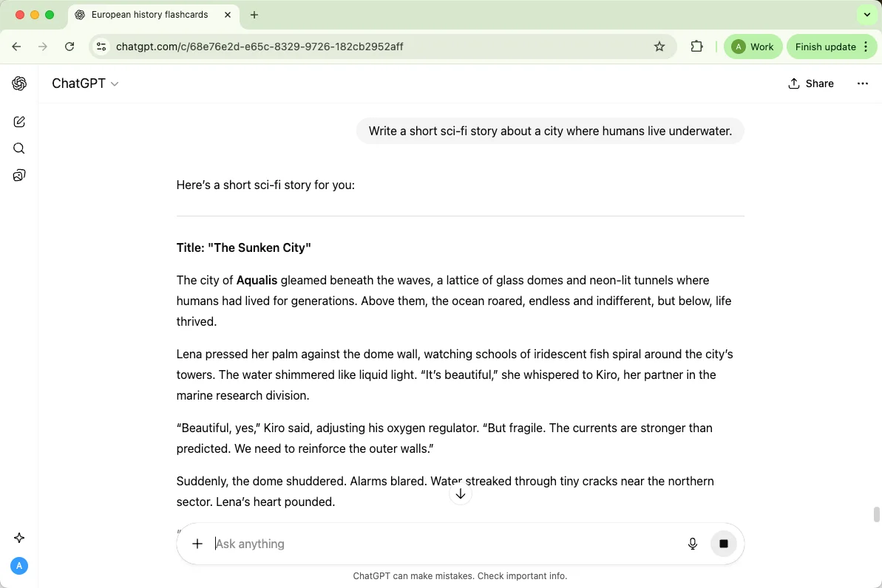Click the page's vertical scrollbar thumb
Screen dimensions: 882x588
point(877,514)
